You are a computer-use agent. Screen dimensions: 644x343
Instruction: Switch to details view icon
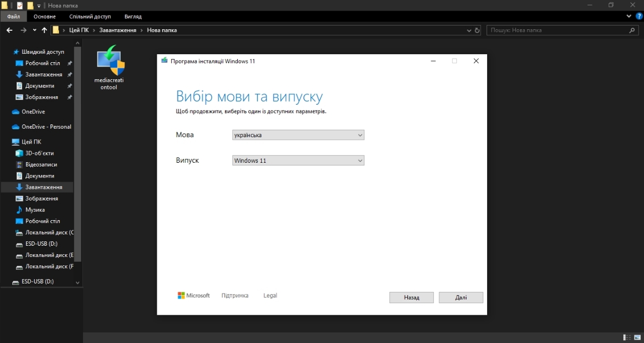(627, 338)
